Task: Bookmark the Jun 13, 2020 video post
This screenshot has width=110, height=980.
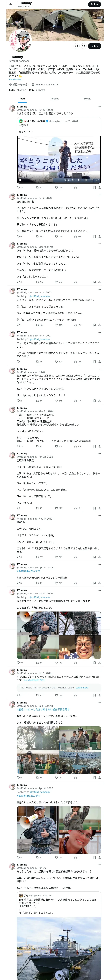Action: pos(94,187)
